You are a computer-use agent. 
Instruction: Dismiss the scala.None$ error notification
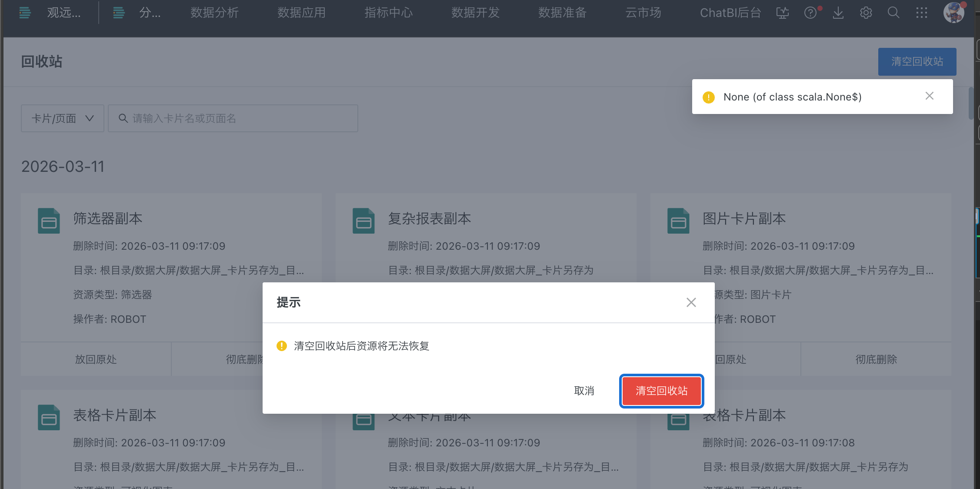pyautogui.click(x=929, y=96)
